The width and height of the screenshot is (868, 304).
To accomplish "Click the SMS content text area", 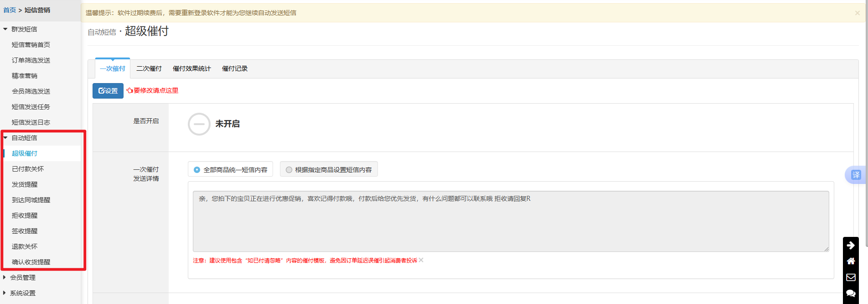I will [511, 221].
